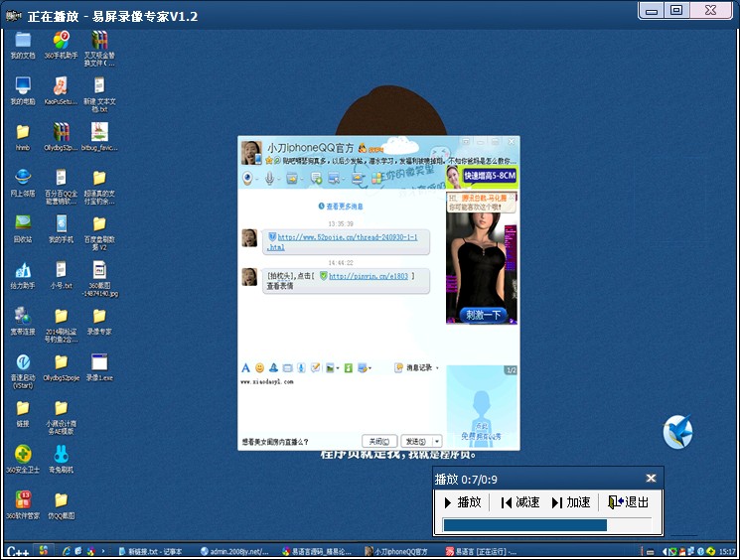
Task: Open the 回收站 recycle bin icon
Action: click(23, 228)
